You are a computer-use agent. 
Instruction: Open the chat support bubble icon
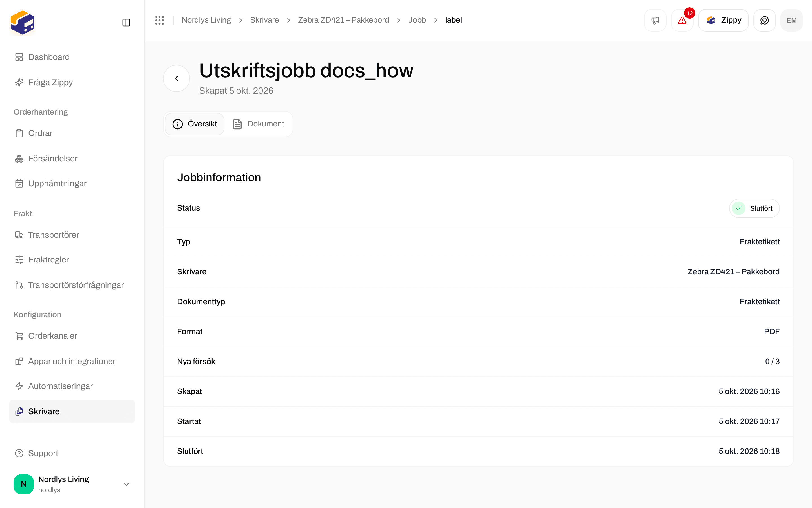point(764,20)
